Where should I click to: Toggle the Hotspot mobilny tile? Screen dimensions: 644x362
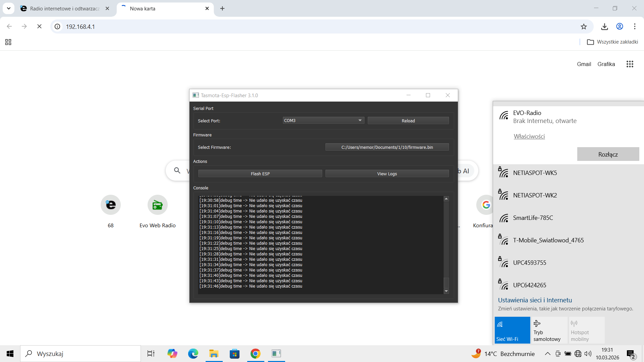(x=587, y=330)
